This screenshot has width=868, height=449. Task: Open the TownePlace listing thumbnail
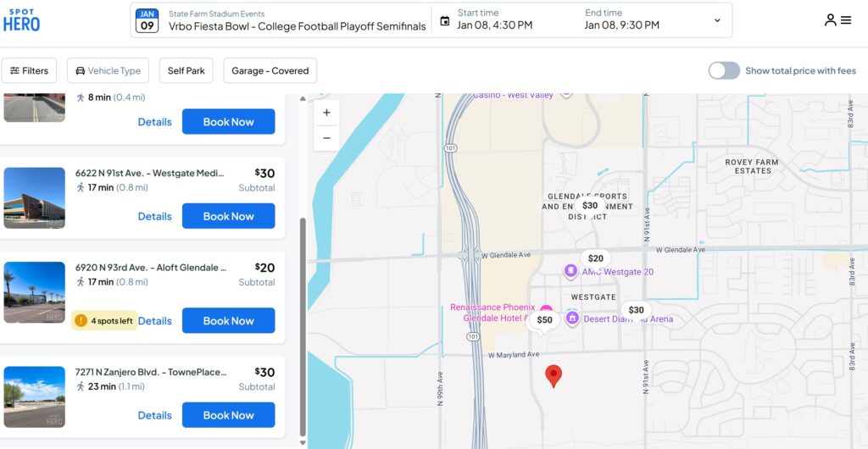pyautogui.click(x=34, y=397)
